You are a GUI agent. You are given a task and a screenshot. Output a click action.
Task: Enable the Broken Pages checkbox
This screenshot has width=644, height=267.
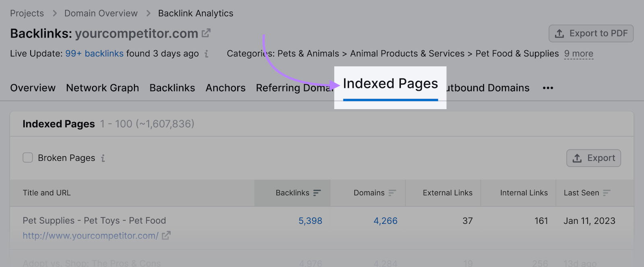(x=27, y=158)
